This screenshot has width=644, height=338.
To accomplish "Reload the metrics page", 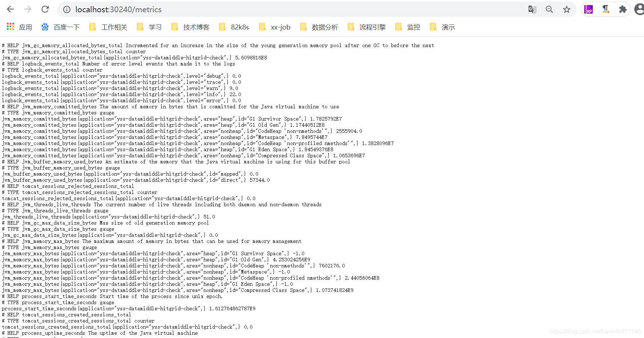I will pos(45,9).
